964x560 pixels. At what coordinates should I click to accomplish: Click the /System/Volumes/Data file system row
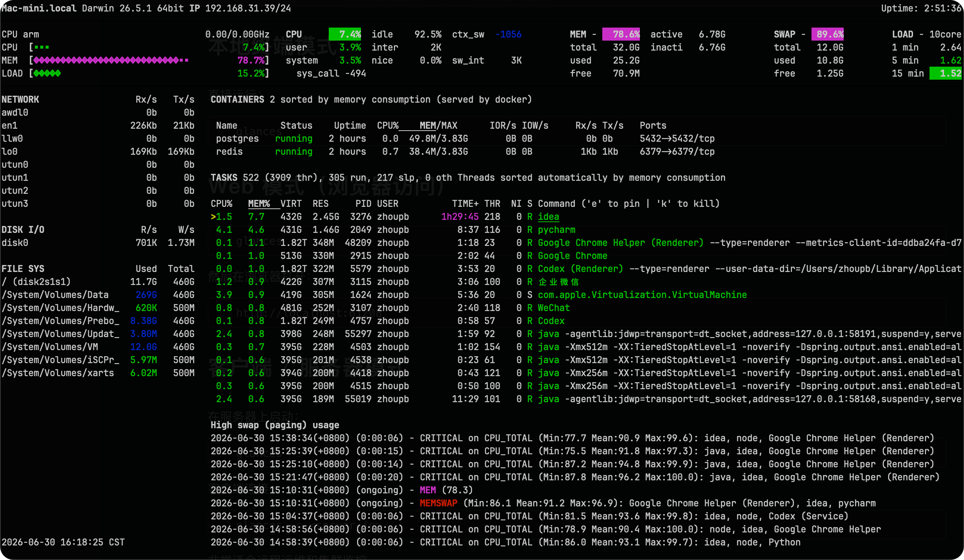[x=98, y=295]
